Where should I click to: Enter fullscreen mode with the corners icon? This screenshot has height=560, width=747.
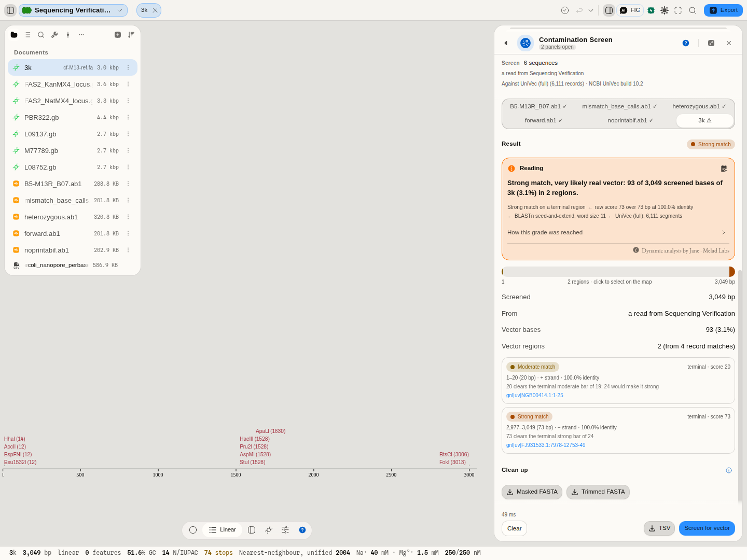coord(678,10)
